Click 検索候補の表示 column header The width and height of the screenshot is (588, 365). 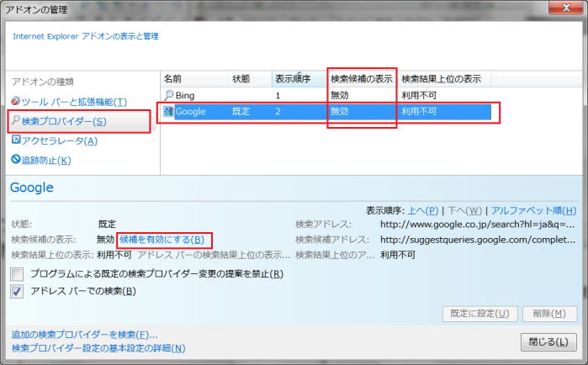(362, 79)
